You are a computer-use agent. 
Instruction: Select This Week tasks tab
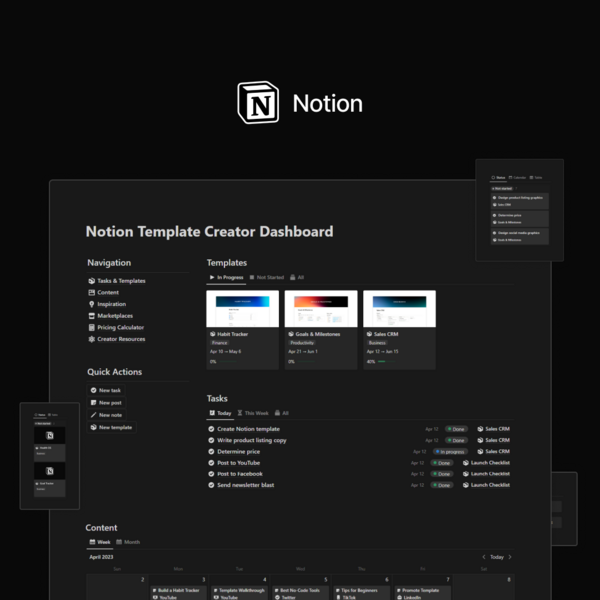tap(253, 413)
